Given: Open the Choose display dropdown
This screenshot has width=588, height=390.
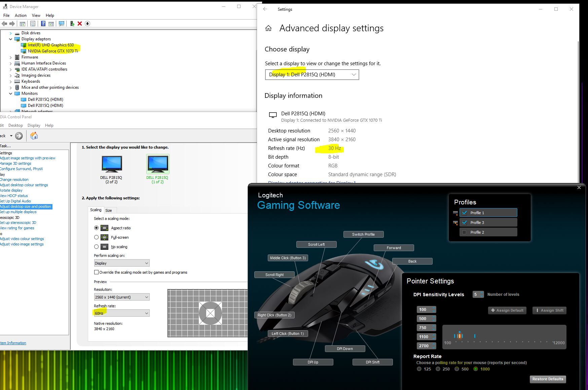Looking at the screenshot, I should tap(312, 75).
